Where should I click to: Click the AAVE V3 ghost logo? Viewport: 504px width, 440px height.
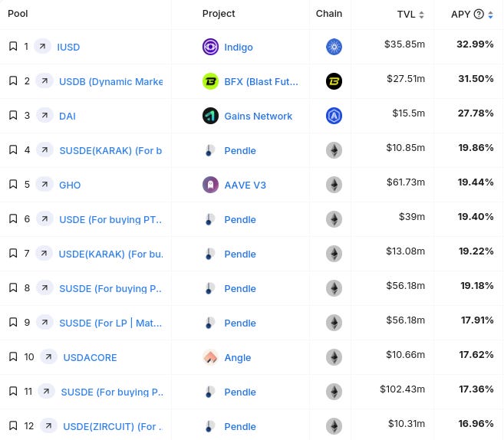click(210, 185)
